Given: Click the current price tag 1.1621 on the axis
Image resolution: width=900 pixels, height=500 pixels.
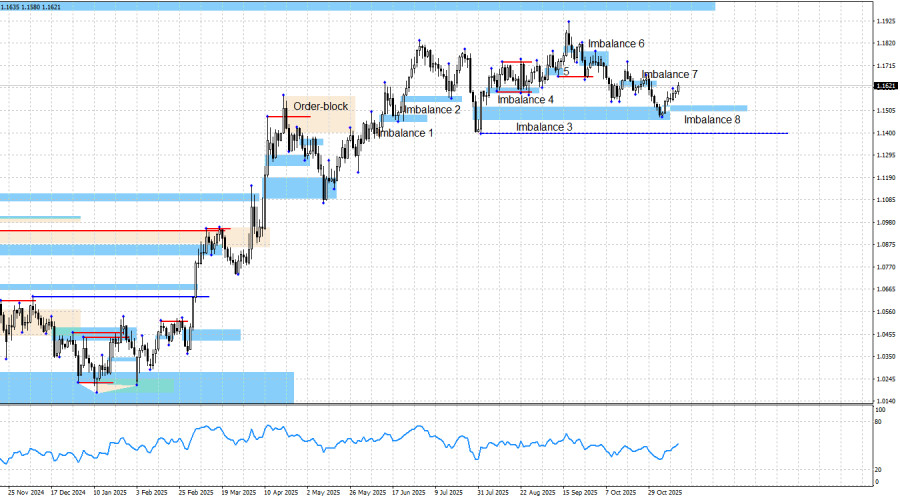Looking at the screenshot, I should click(x=885, y=86).
